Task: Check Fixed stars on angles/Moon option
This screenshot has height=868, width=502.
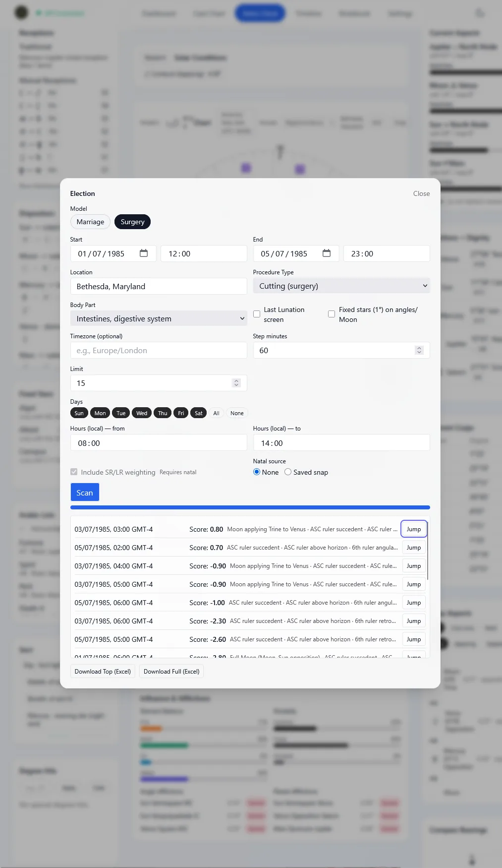Action: pyautogui.click(x=332, y=314)
